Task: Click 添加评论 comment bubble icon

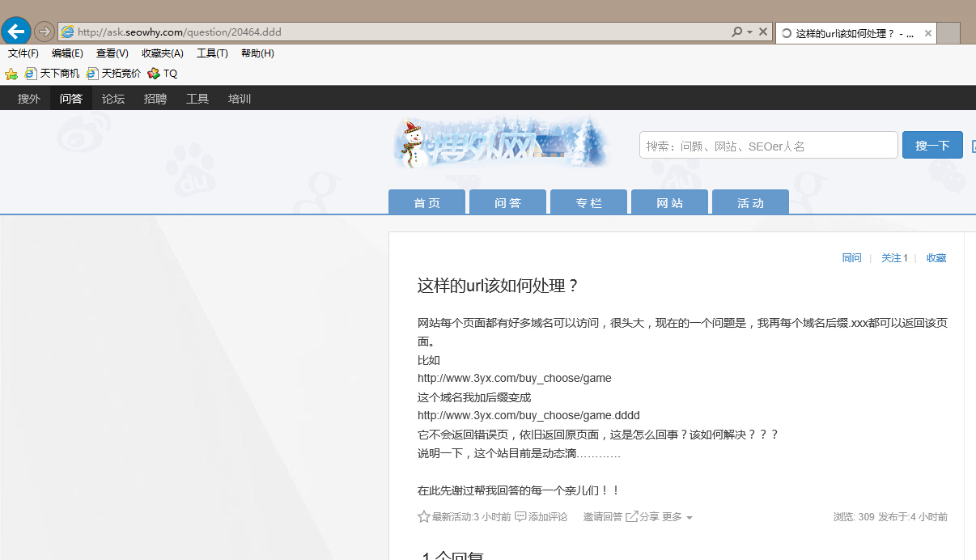Action: [x=520, y=516]
